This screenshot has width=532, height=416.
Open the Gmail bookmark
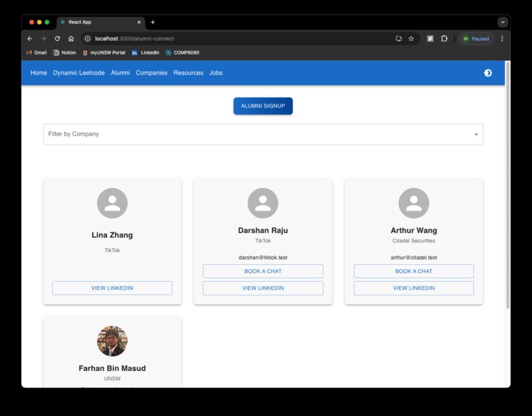click(x=36, y=52)
